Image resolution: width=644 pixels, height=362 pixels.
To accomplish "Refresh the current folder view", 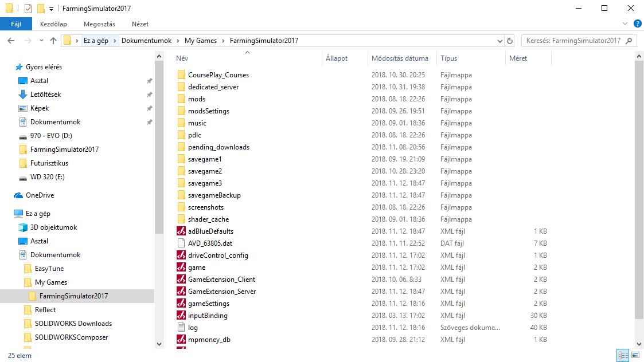I will tap(510, 41).
